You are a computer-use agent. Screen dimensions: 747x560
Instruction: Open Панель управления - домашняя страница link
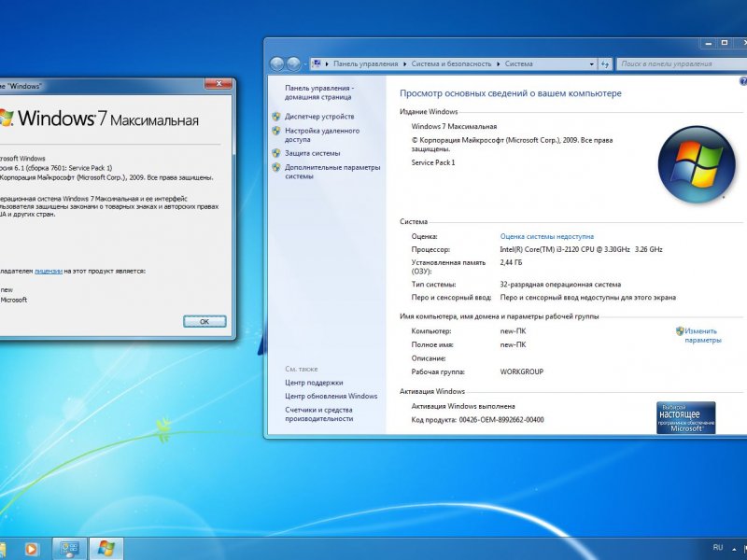coord(318,92)
